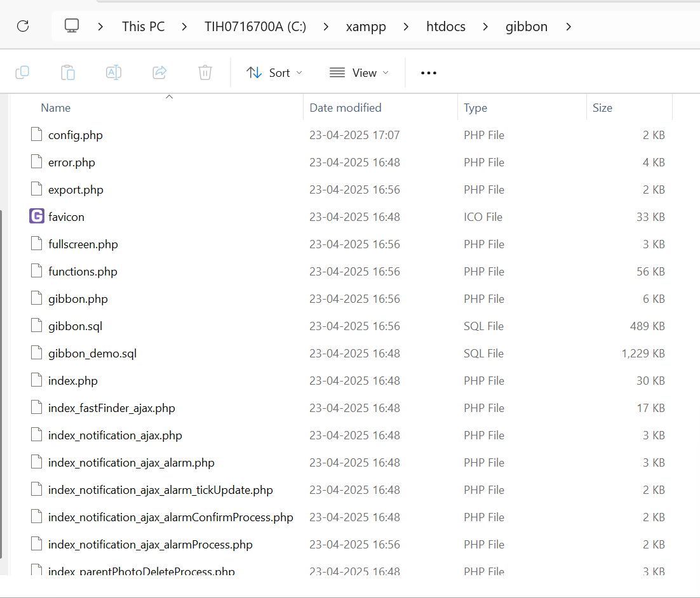Screen dimensions: 700x598
Task: Select the index_notification_ajax_alarm.php file name
Action: tap(131, 462)
